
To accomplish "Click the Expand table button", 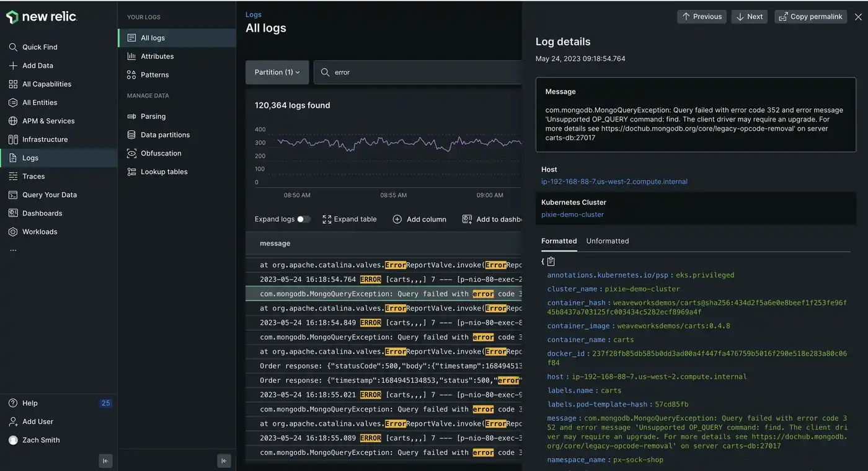I will click(x=350, y=219).
